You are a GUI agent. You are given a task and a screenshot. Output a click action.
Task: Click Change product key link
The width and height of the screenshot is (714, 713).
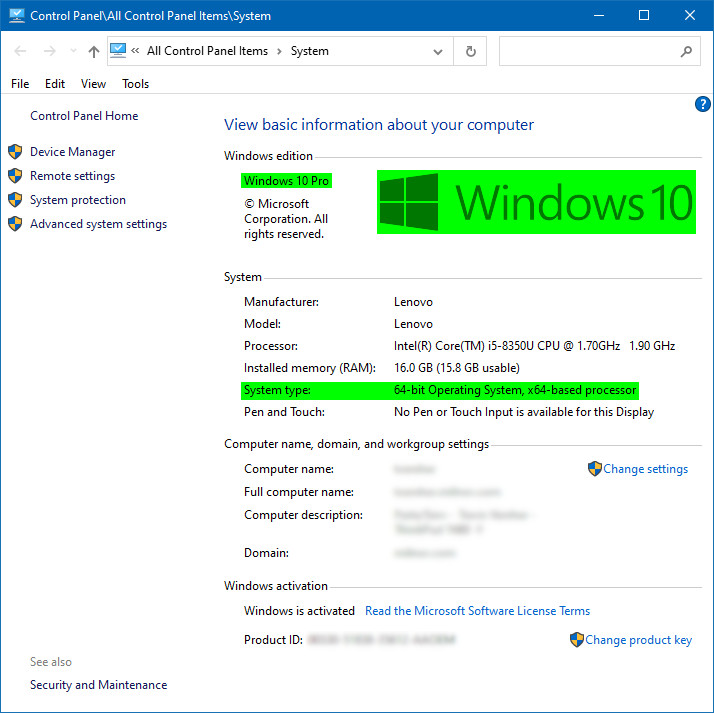point(638,640)
